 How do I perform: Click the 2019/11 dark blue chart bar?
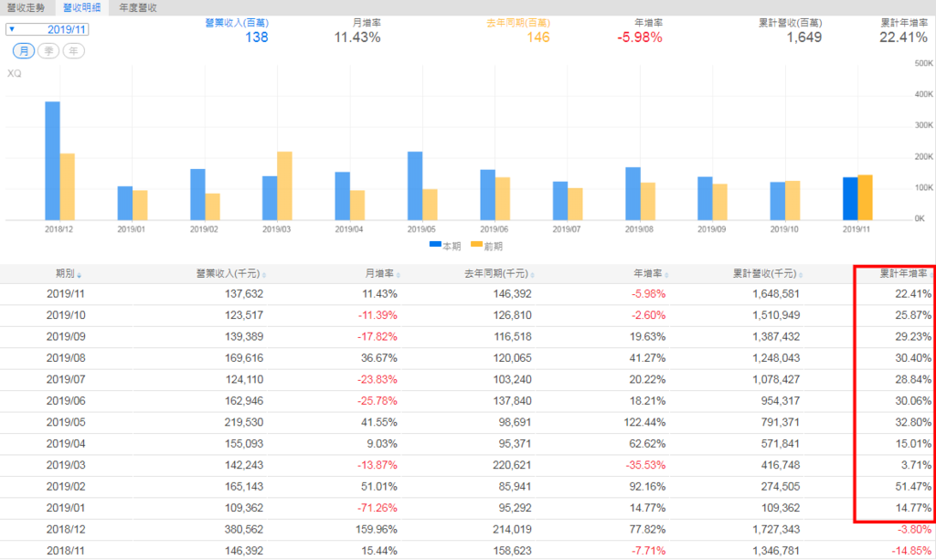tap(850, 198)
